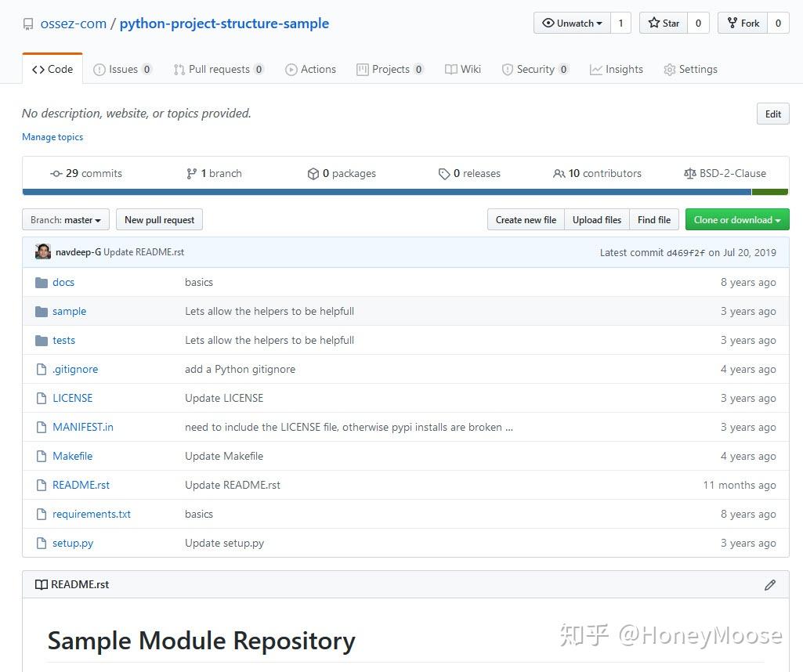Open the Projects tab
This screenshot has width=803, height=672.
[390, 69]
